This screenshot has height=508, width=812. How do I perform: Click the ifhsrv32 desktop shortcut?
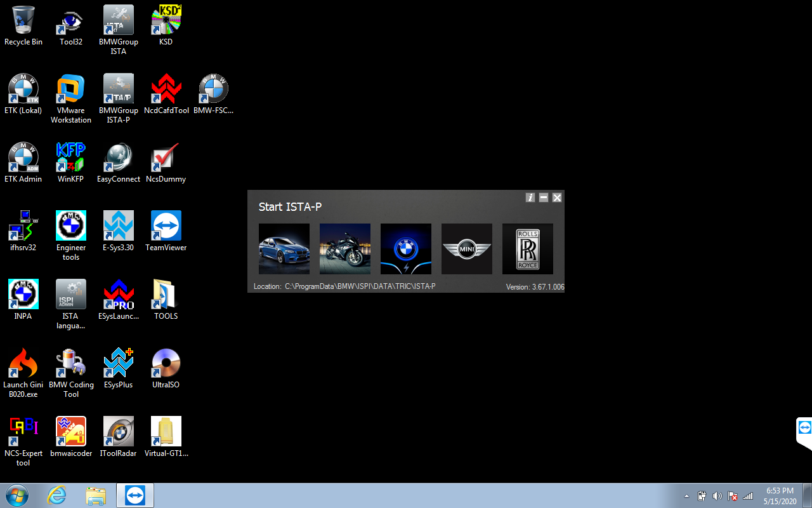click(x=23, y=231)
